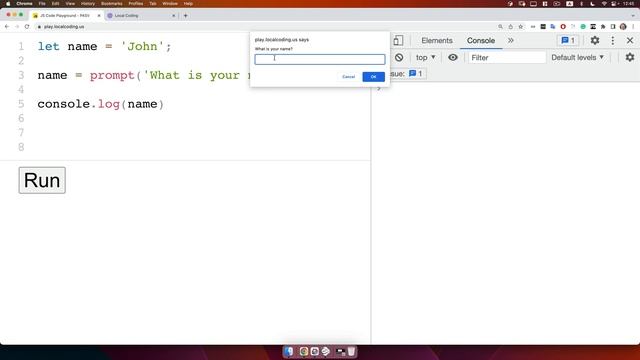Click the blue translate extension icon

[x=553, y=27]
